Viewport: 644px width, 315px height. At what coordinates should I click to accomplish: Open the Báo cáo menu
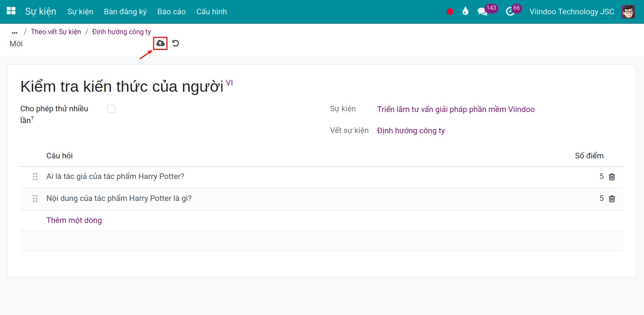point(171,12)
